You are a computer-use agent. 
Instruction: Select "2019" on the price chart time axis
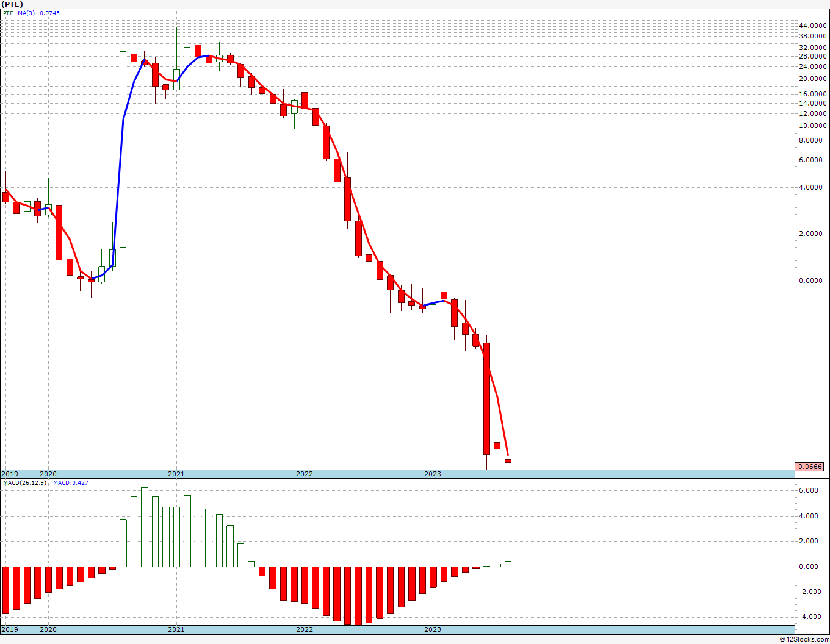click(x=10, y=474)
